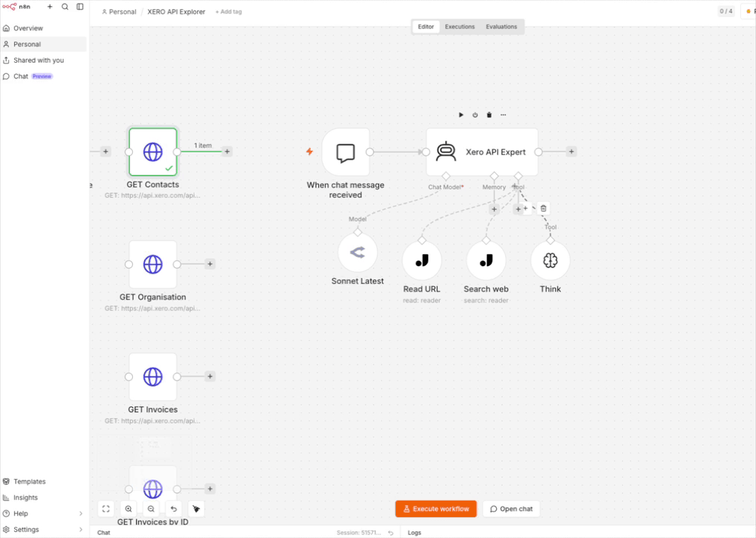Image resolution: width=756 pixels, height=538 pixels.
Task: Click Add tag
Action: tap(229, 11)
